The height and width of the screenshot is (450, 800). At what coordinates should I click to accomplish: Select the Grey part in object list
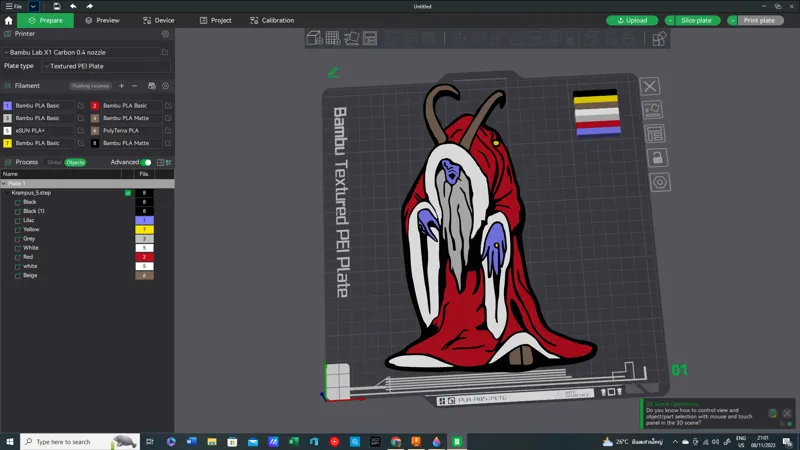coord(29,239)
